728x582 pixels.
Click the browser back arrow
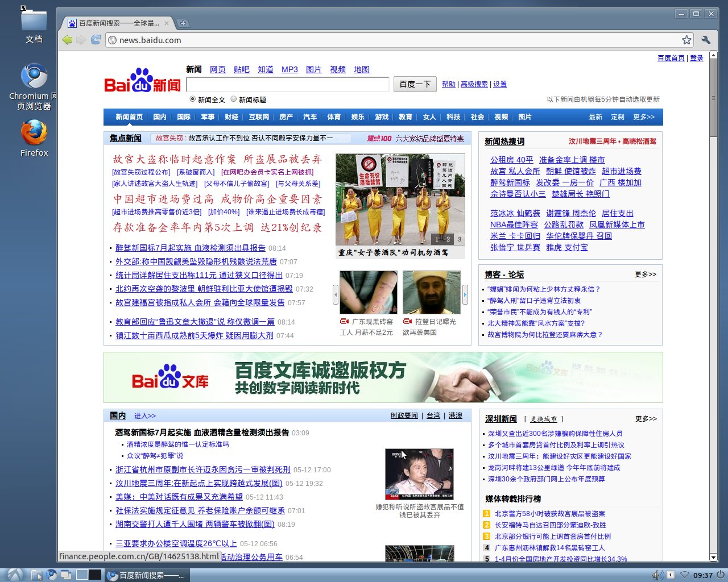point(67,40)
